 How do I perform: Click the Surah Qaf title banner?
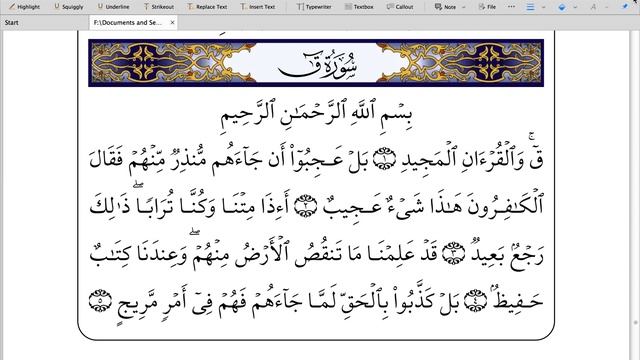coord(316,63)
